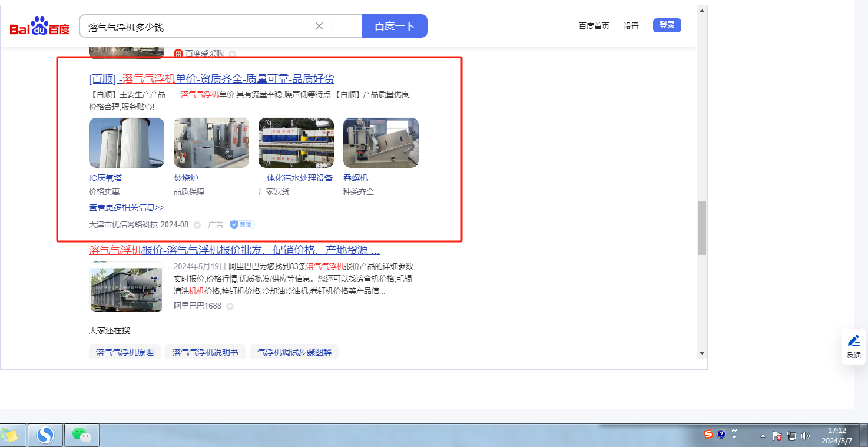Open the Action Center flag icon
Image resolution: width=868 pixels, height=447 pixels.
[x=777, y=436]
